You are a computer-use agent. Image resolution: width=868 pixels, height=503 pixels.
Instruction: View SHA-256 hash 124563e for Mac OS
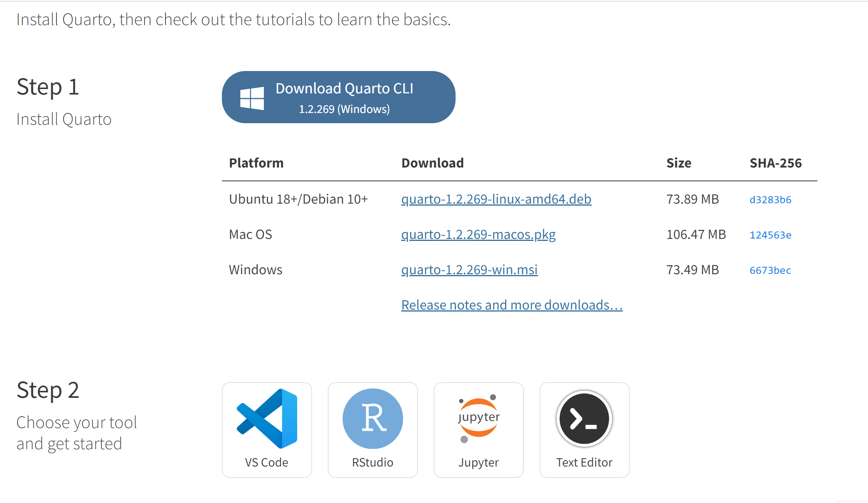click(770, 235)
